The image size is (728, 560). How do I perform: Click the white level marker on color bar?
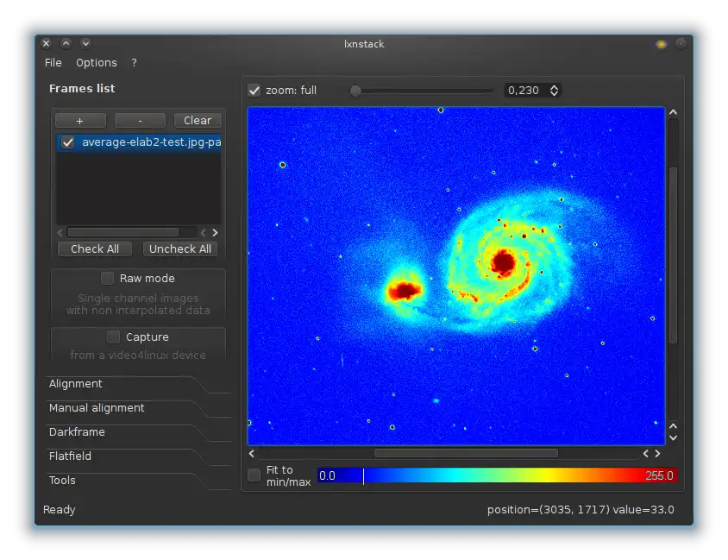363,476
